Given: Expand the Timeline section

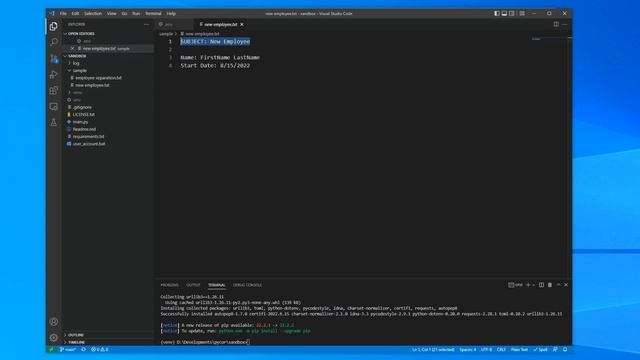Looking at the screenshot, I should [x=76, y=342].
